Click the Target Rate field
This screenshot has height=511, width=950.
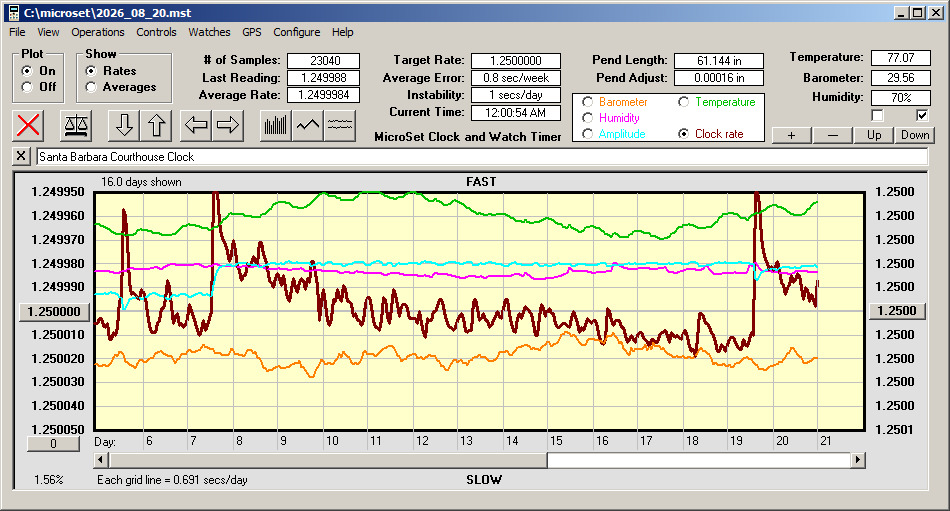516,61
